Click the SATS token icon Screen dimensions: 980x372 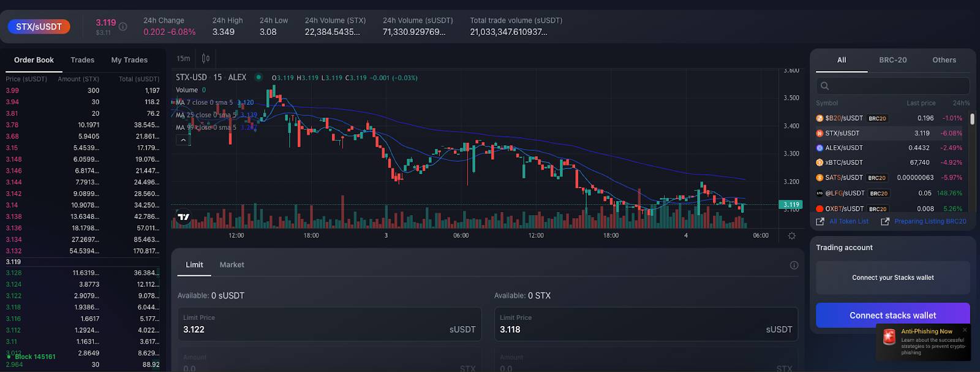[820, 178]
